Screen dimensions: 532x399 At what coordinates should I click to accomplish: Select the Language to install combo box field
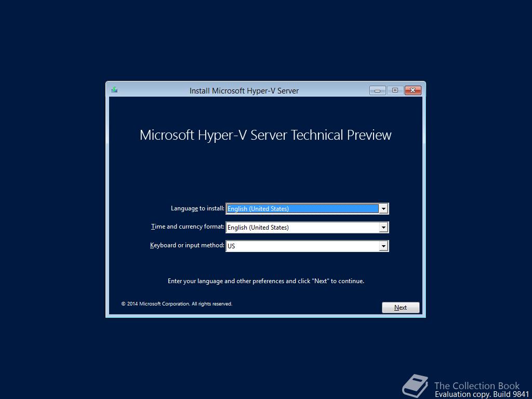tap(307, 209)
